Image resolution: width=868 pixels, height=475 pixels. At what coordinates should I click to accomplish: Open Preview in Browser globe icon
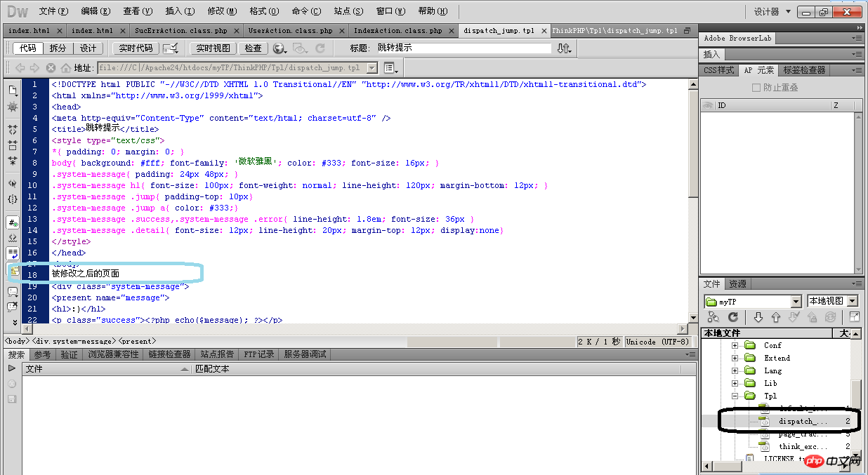280,48
